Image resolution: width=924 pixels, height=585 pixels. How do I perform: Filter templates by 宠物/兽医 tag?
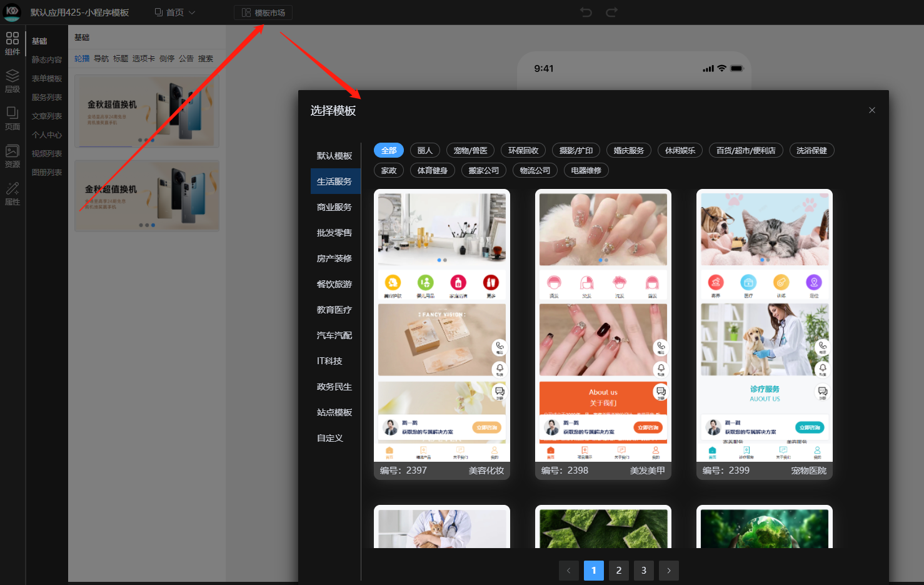pyautogui.click(x=471, y=150)
